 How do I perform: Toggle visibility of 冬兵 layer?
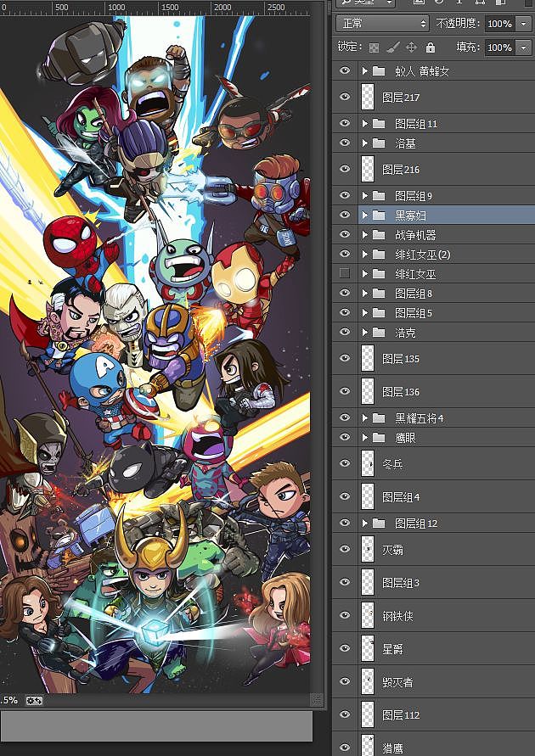[345, 463]
